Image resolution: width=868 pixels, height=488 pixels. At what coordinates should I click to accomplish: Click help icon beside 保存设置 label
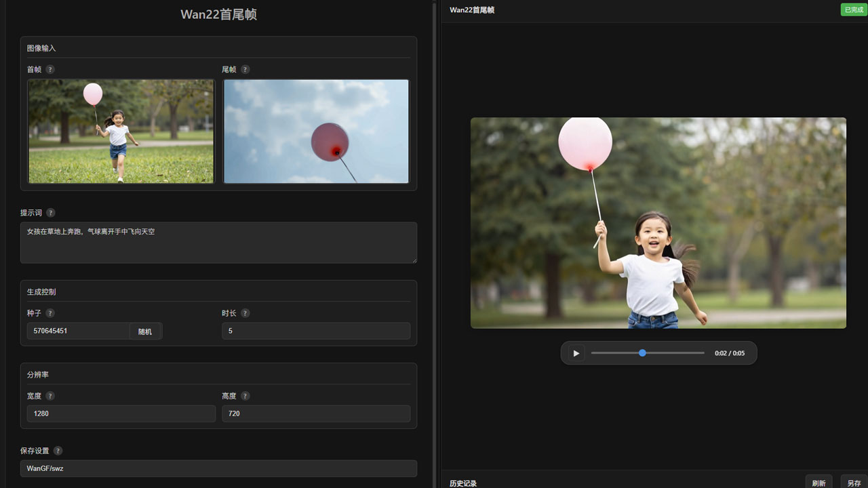pyautogui.click(x=58, y=451)
